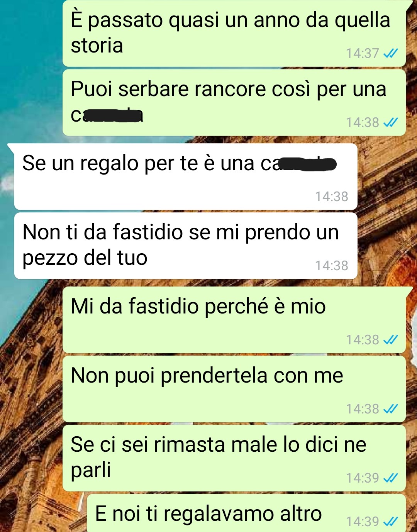Select the 'Non ti da fastidio' received message
Screen dimensions: 417x532
186,246
